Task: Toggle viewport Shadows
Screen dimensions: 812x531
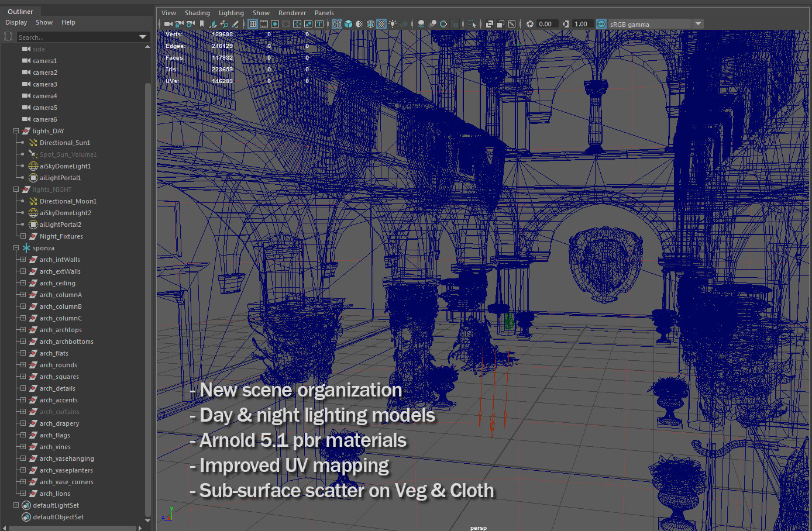Action: click(404, 24)
